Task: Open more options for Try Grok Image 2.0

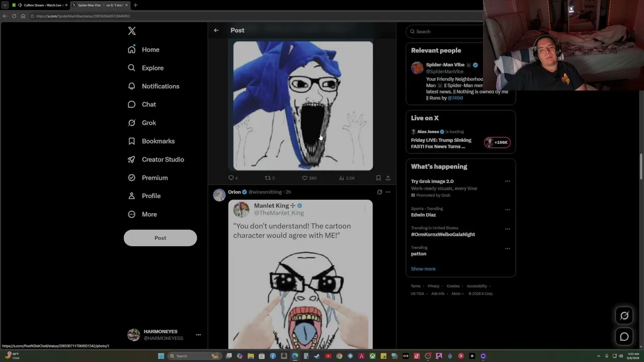Action: point(507,182)
